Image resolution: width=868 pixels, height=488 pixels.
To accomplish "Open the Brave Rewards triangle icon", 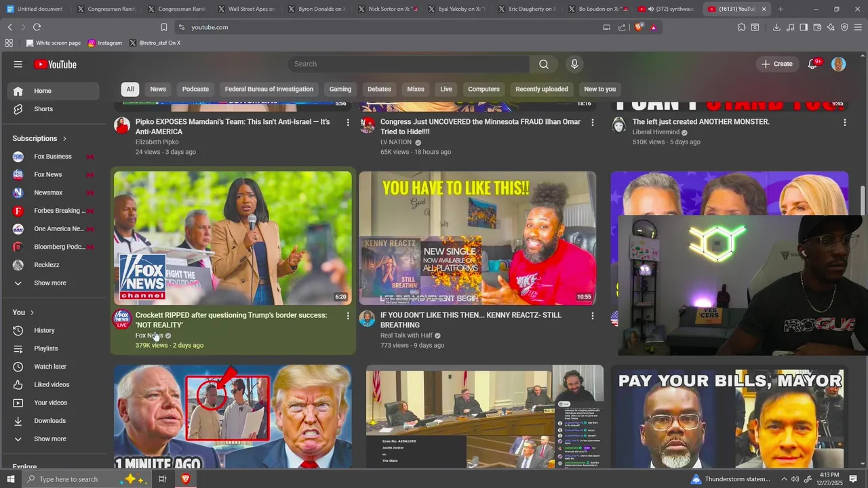I will (x=653, y=27).
